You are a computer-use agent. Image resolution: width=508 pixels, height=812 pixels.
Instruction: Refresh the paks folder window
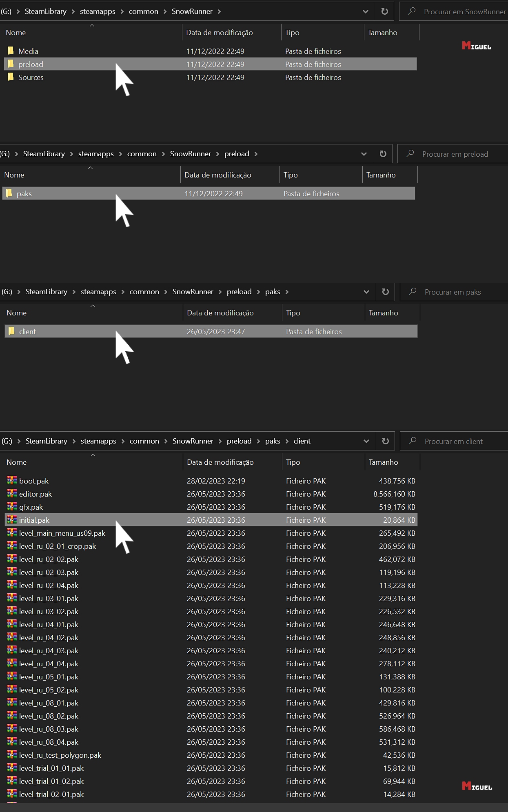click(x=385, y=292)
